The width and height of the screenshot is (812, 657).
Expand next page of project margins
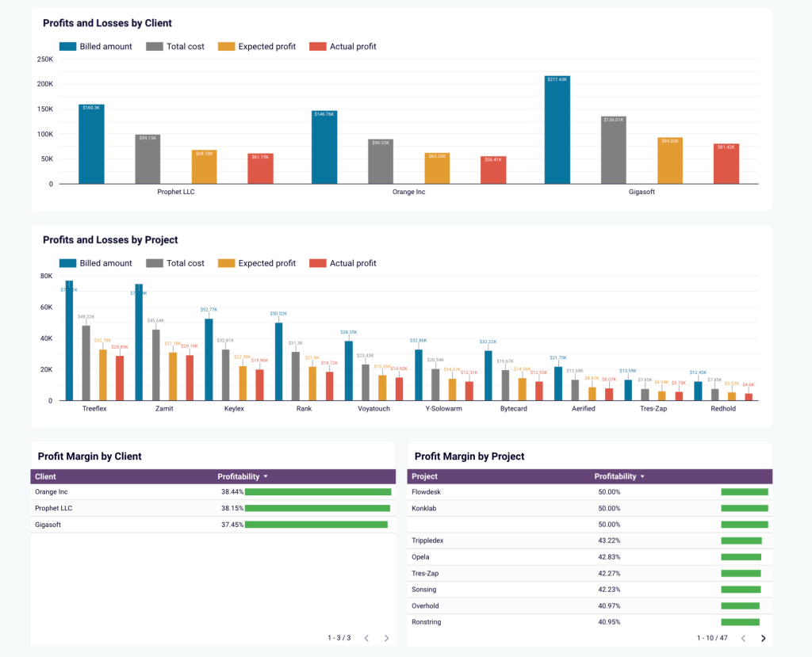click(763, 637)
